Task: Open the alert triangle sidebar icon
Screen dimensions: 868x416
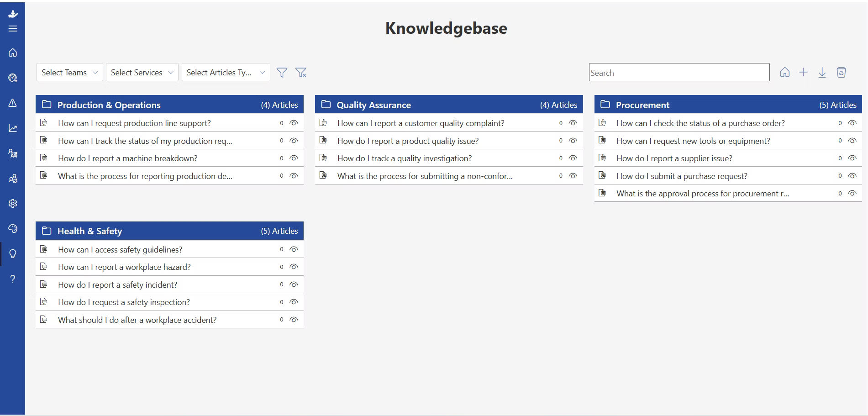Action: (13, 103)
